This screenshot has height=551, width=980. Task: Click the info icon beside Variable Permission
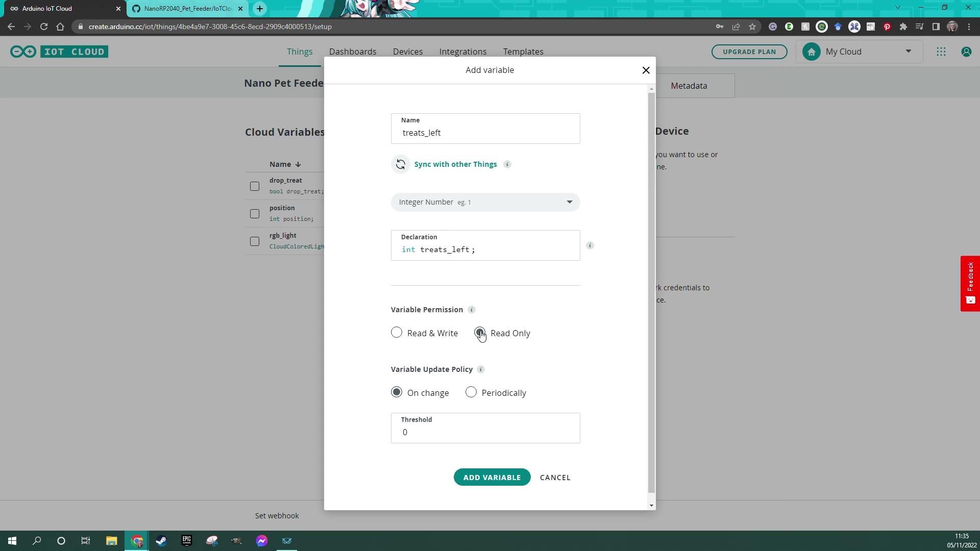click(472, 310)
